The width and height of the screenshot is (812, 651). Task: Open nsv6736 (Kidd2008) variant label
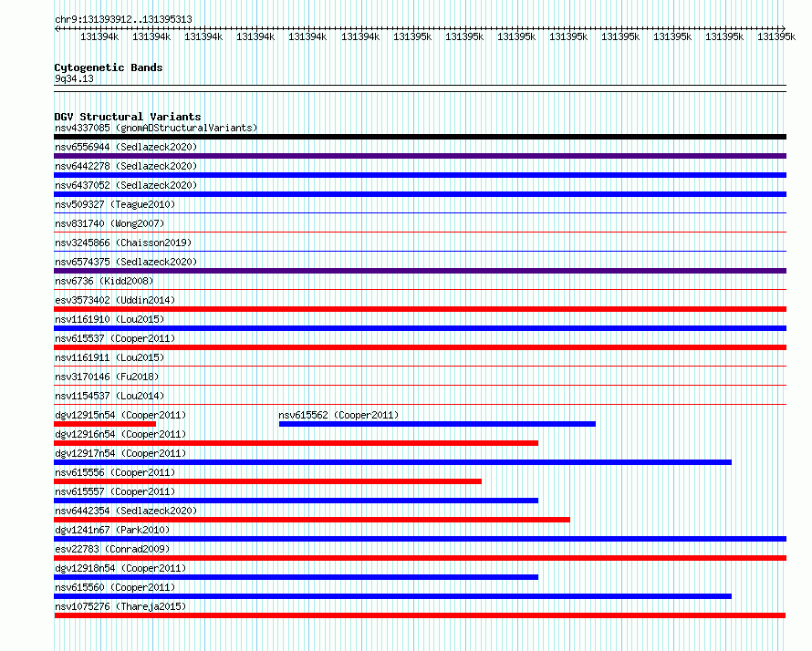tap(104, 281)
